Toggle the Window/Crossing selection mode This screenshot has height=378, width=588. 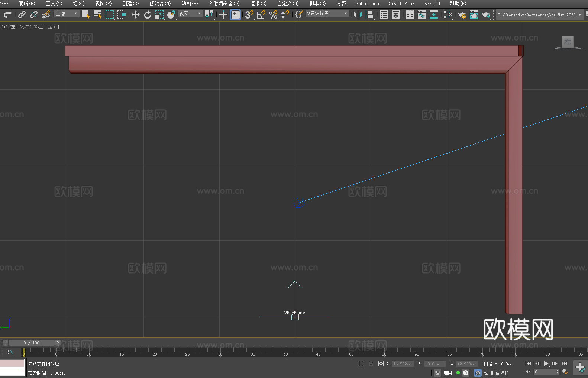click(122, 14)
